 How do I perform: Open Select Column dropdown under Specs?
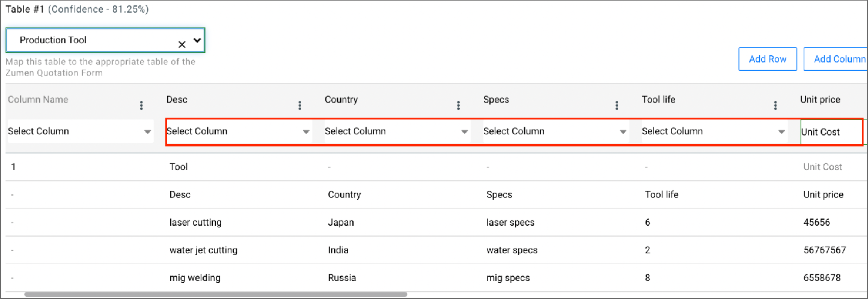[x=555, y=131]
